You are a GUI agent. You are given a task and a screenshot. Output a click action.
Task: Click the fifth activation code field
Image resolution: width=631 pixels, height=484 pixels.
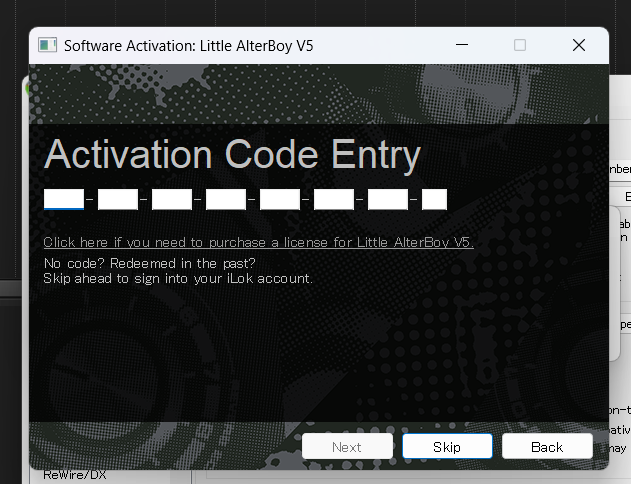coord(280,200)
